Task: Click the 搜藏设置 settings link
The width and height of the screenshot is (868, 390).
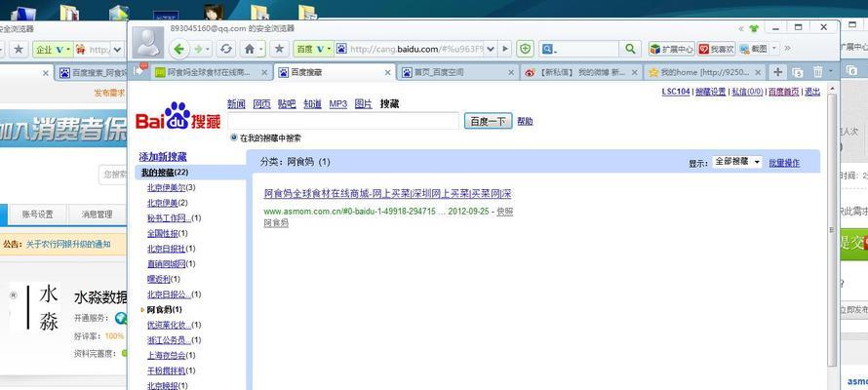Action: [x=710, y=92]
